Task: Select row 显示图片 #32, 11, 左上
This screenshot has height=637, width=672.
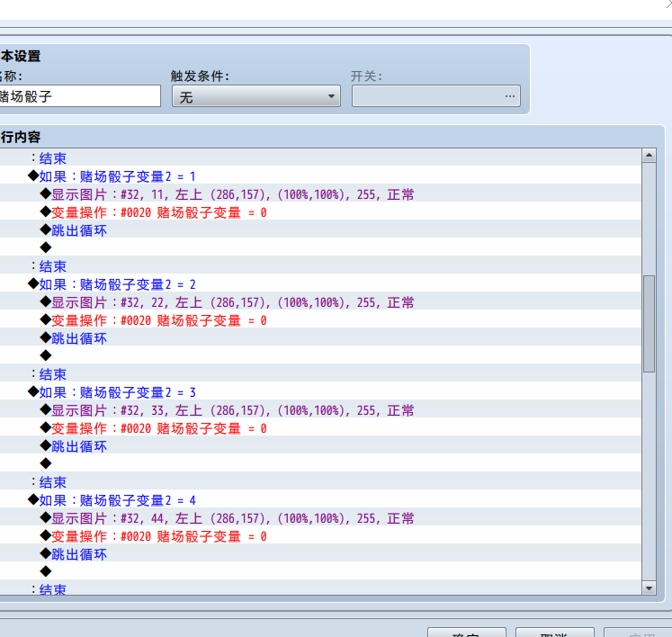Action: [x=320, y=194]
